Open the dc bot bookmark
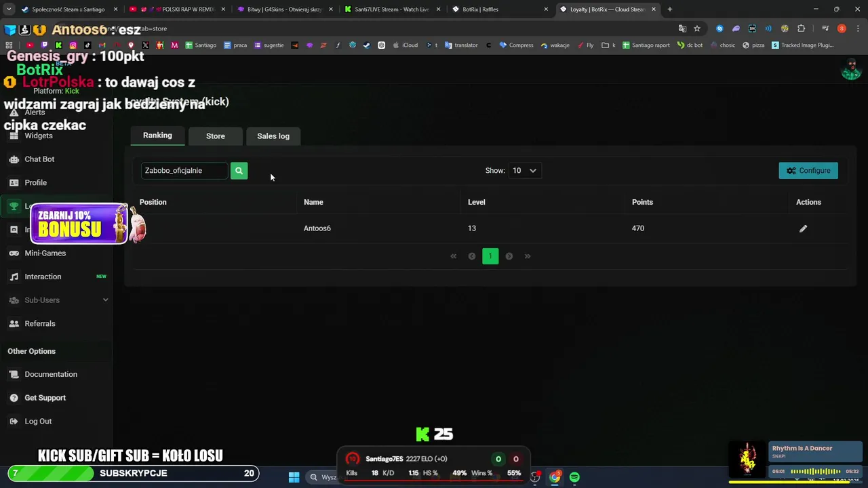 690,45
